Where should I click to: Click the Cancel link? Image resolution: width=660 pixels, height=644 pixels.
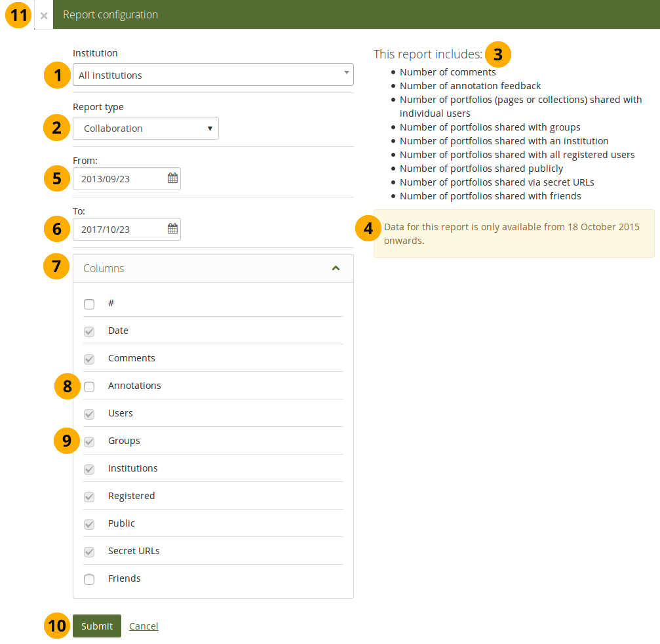(x=144, y=626)
